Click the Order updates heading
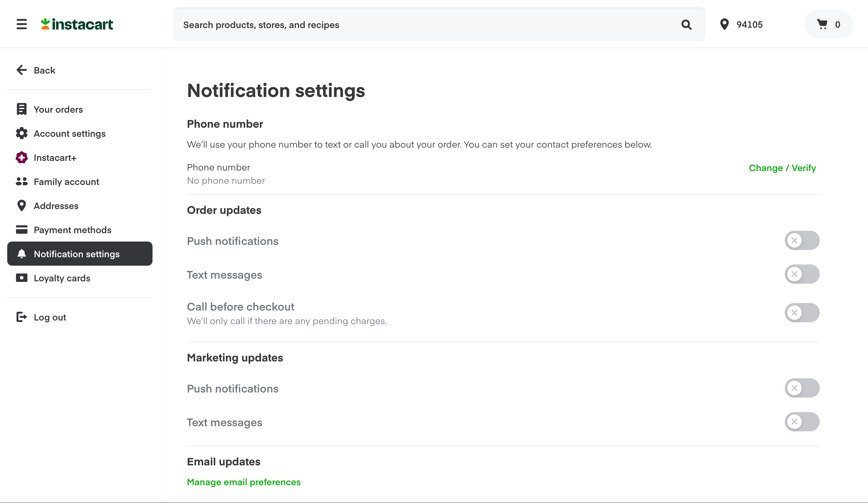The image size is (868, 503). (224, 210)
